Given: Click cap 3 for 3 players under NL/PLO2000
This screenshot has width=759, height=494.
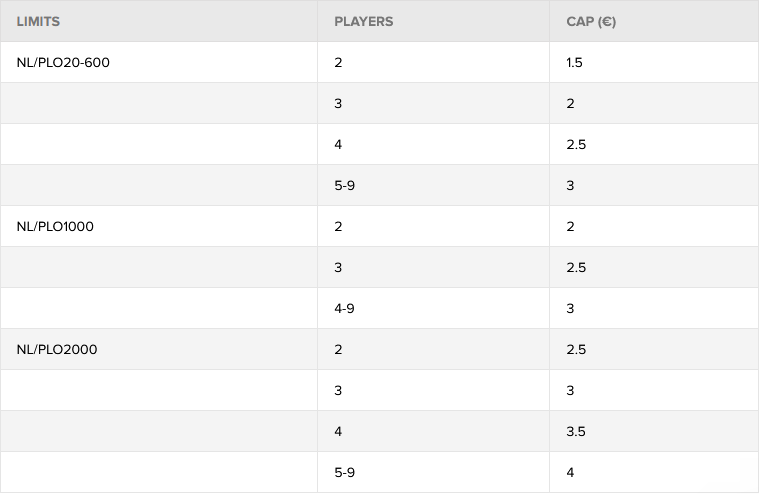Looking at the screenshot, I should (x=571, y=390).
